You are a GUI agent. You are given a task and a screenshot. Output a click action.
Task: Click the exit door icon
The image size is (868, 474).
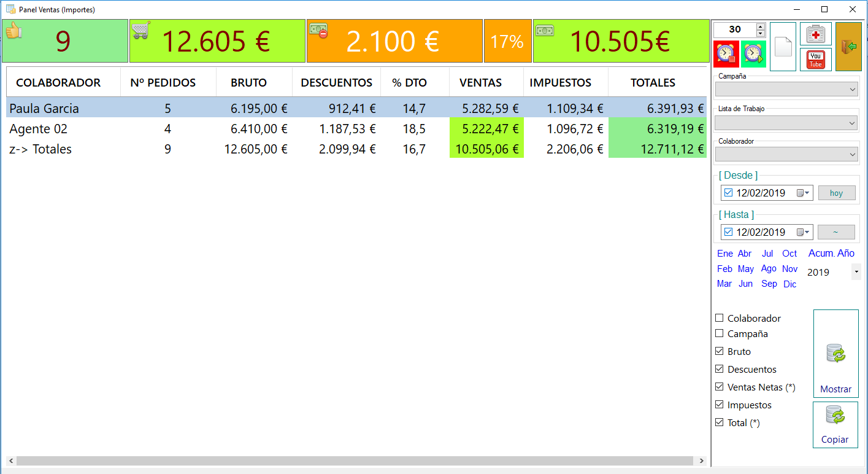[849, 47]
